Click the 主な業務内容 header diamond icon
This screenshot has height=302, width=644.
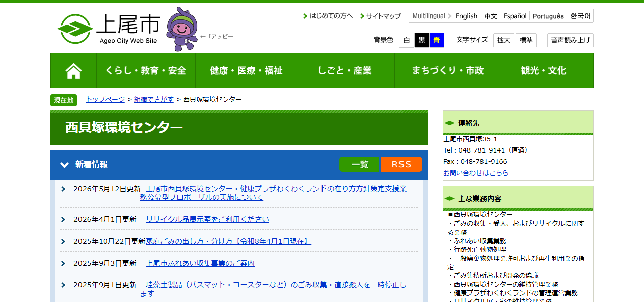(449, 199)
